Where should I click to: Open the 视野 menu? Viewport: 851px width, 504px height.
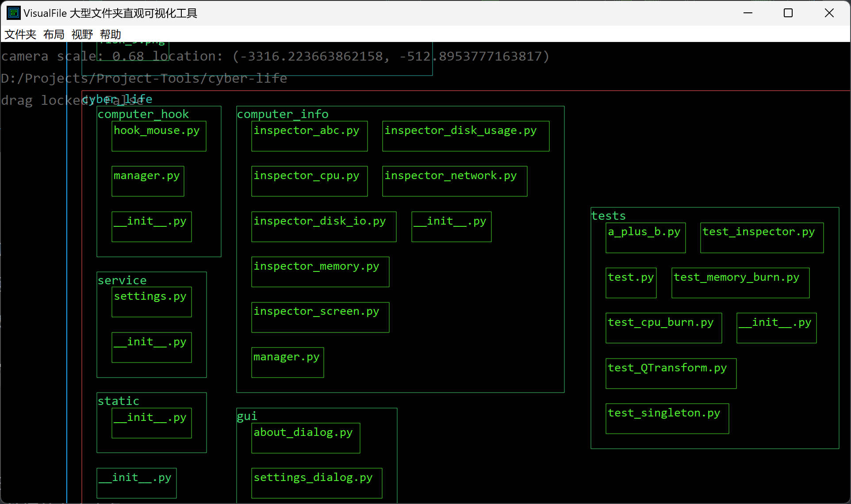pos(82,34)
